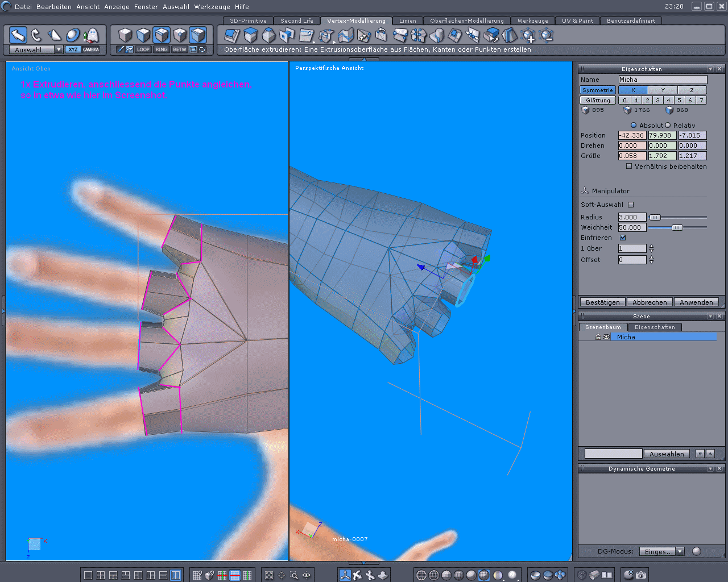
Task: Enable the LOOP selection button
Action: (143, 49)
